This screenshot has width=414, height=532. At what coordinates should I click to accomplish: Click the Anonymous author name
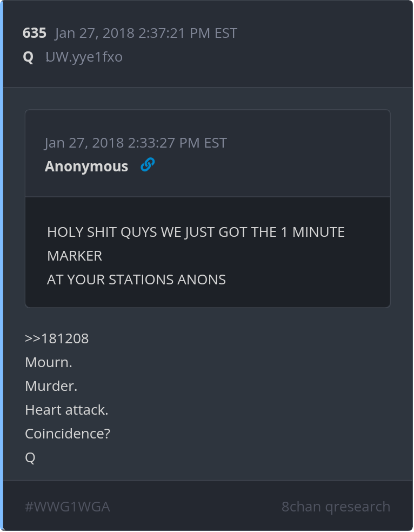86,167
